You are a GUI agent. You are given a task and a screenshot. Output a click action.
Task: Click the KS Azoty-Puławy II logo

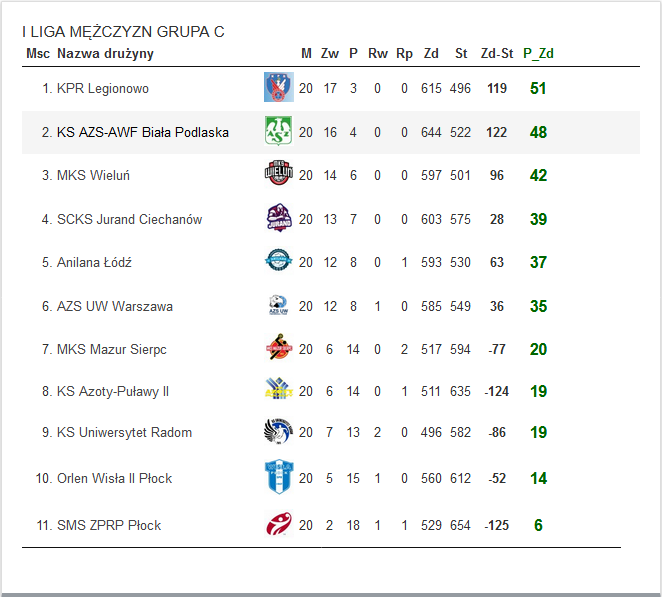277,390
